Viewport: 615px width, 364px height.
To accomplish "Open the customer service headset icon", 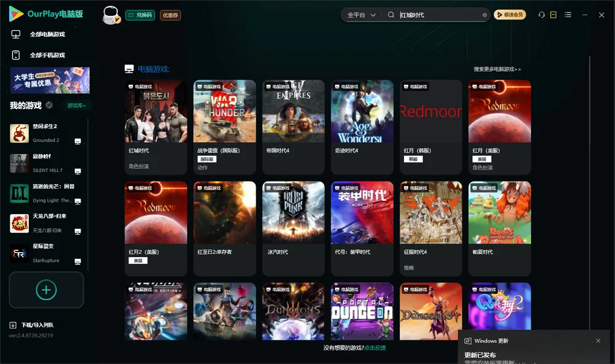I will click(542, 15).
